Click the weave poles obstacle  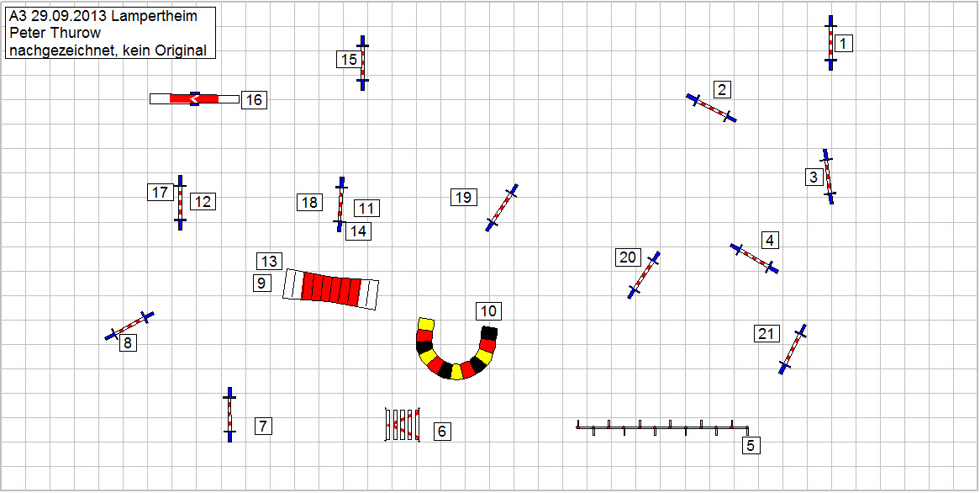click(x=662, y=427)
